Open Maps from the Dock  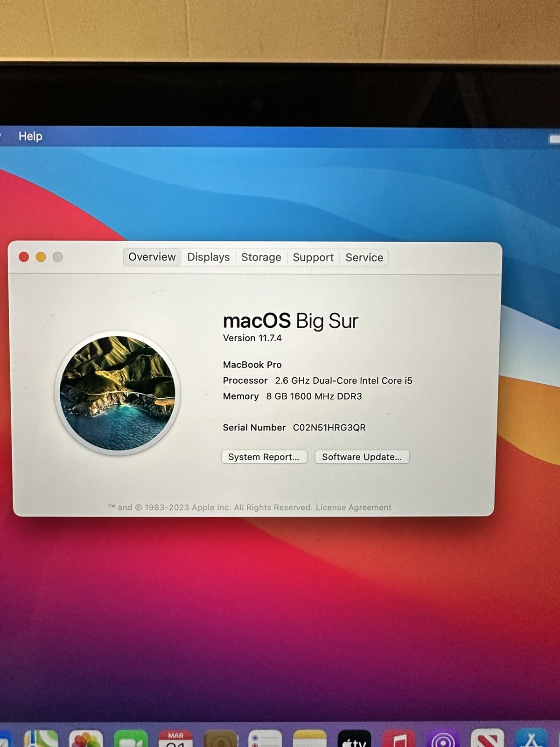pyautogui.click(x=41, y=739)
